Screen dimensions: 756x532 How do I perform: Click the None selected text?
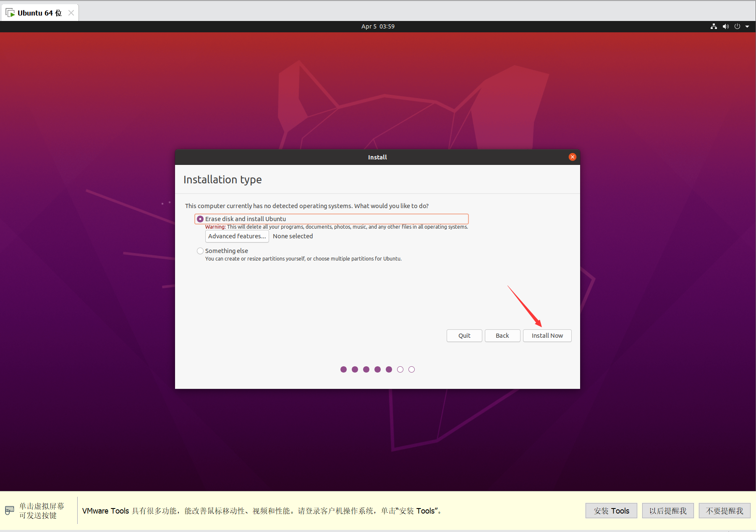pyautogui.click(x=293, y=236)
